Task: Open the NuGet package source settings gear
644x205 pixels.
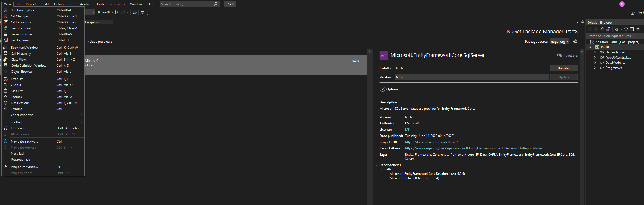Action: tap(575, 41)
